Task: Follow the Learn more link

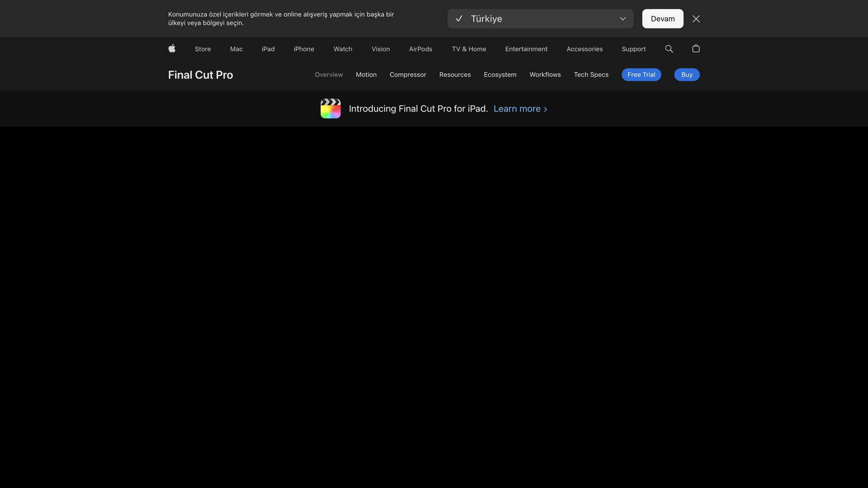Action: coord(516,108)
